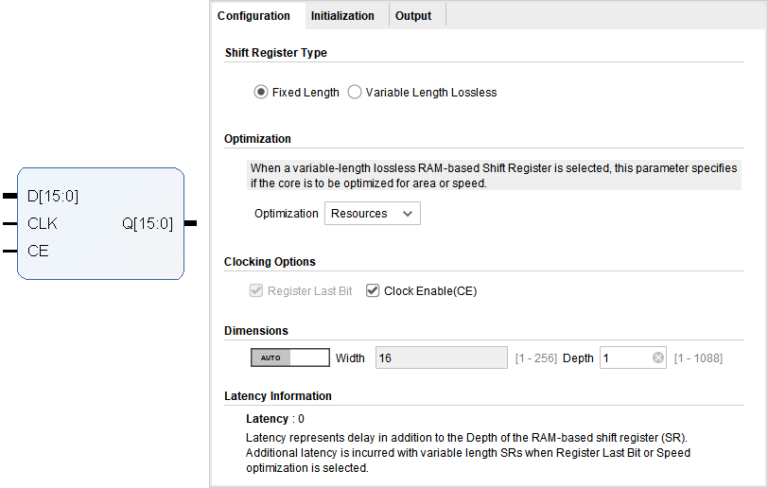Click the Q[15:0] output port on symbol

(147, 224)
